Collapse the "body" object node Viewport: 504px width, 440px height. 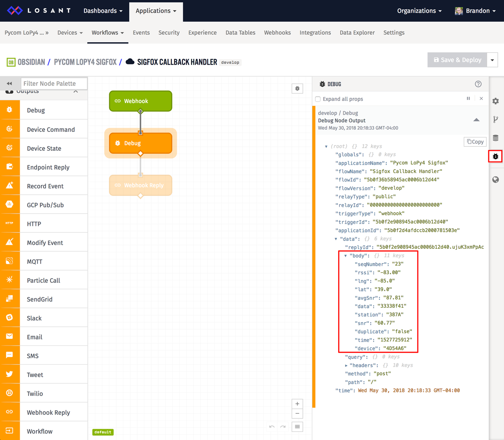(x=346, y=256)
